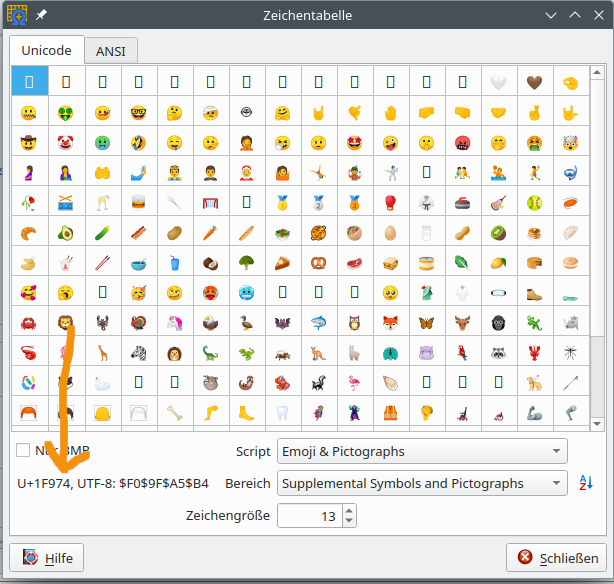Click the Zeichengröße input field
Image resolution: width=614 pixels, height=584 pixels.
click(308, 516)
